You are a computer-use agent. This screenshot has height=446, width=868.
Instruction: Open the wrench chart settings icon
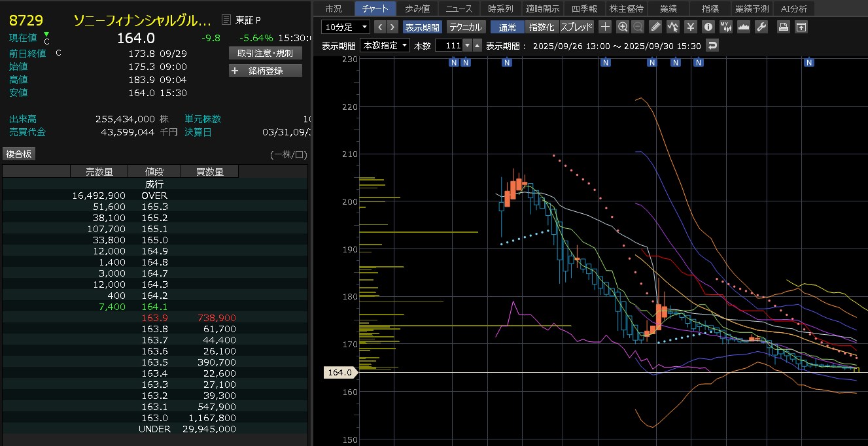(x=761, y=27)
